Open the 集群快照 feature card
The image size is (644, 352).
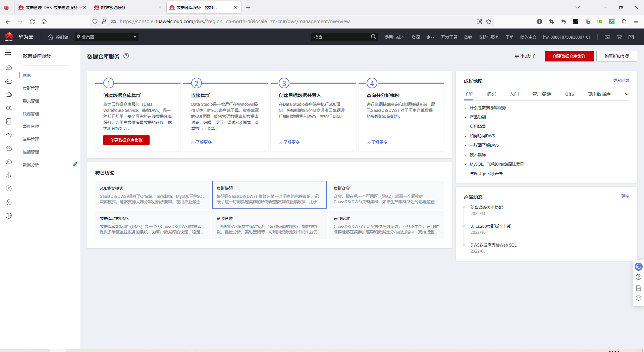(269, 195)
